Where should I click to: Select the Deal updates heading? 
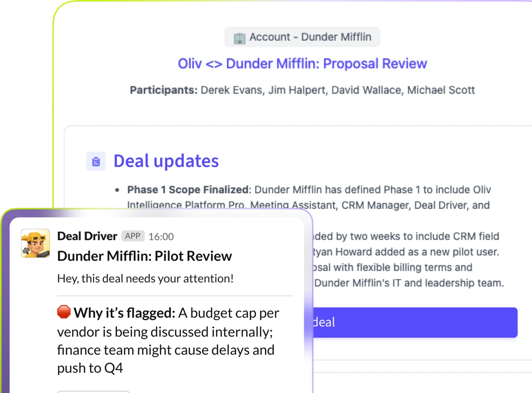coord(166,161)
